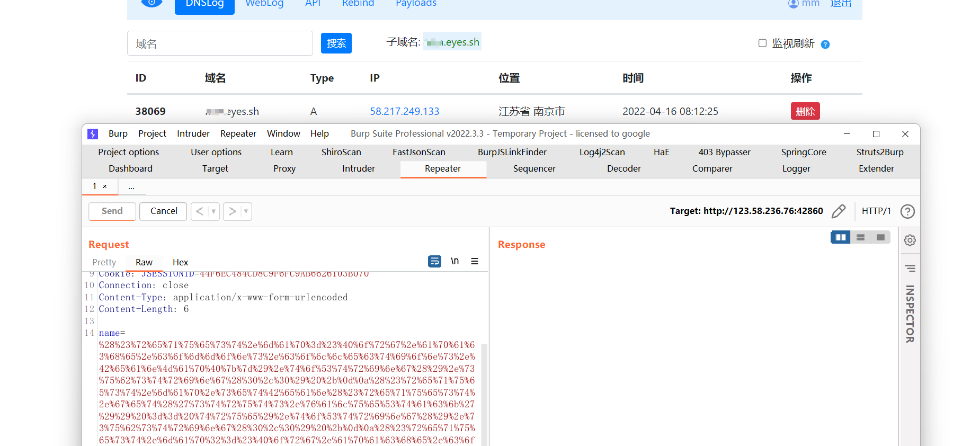Expand the vertical INSPECTOR panel
The height and width of the screenshot is (446, 980).
(x=910, y=314)
